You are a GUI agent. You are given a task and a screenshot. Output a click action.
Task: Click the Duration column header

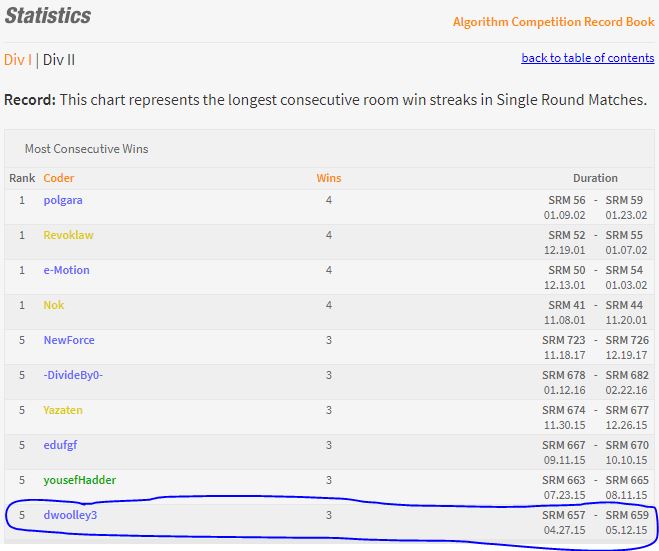595,178
